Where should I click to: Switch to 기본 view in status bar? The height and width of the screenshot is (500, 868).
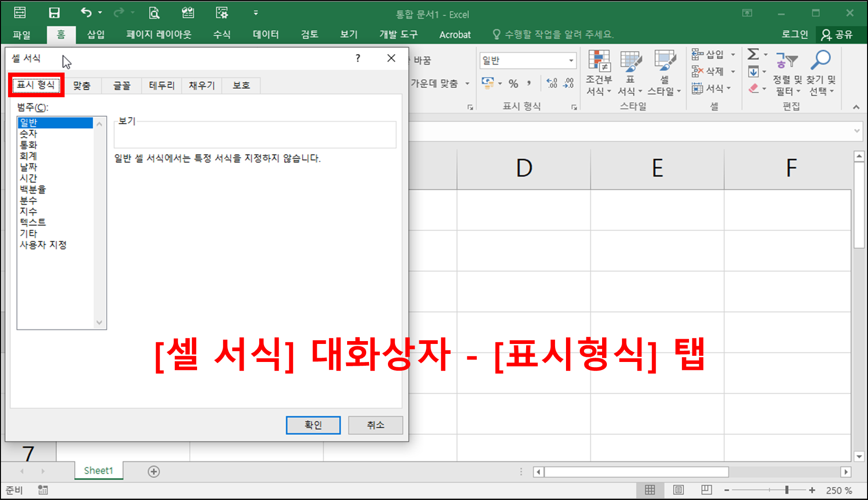click(651, 489)
